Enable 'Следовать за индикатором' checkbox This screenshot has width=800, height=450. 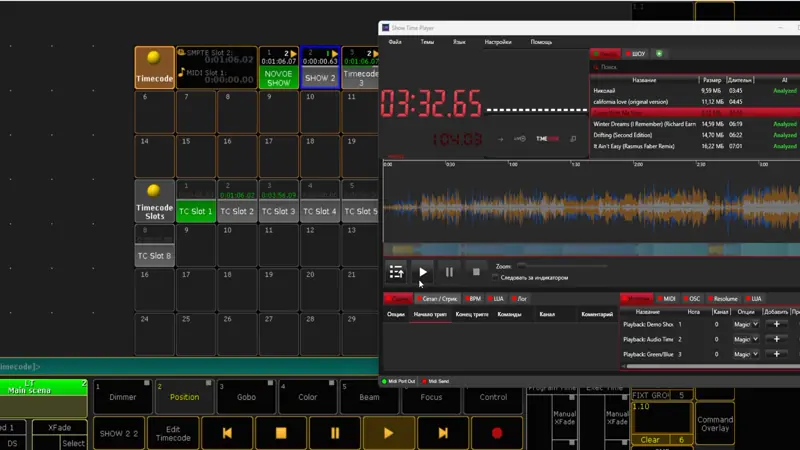[495, 277]
